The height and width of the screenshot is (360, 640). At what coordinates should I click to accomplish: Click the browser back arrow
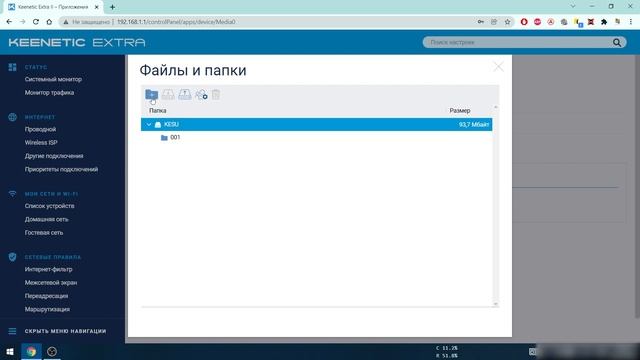9,22
